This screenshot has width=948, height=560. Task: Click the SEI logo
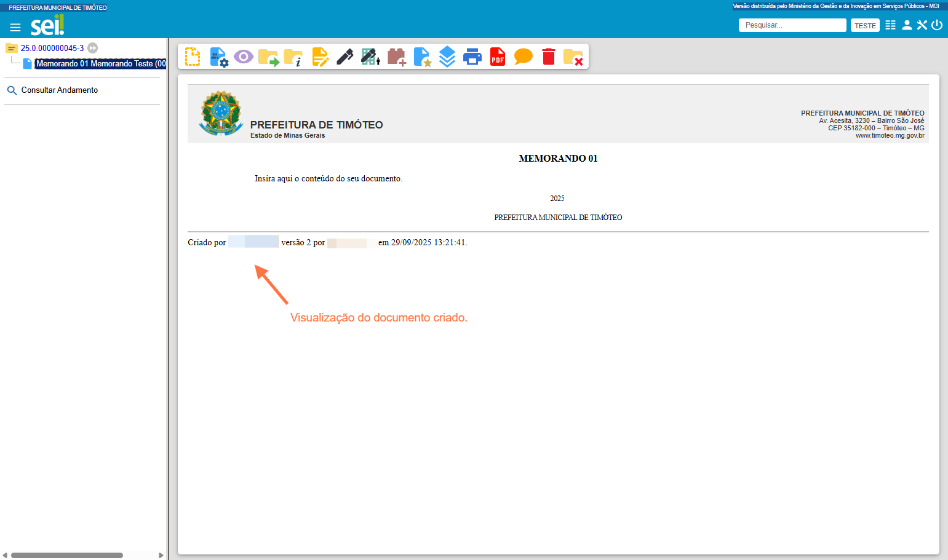point(47,25)
